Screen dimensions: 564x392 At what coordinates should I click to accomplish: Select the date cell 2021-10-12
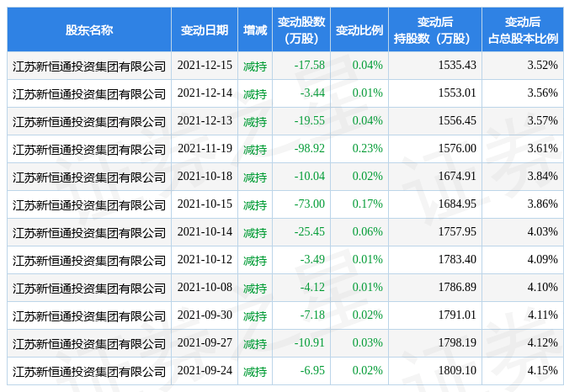pyautogui.click(x=205, y=259)
